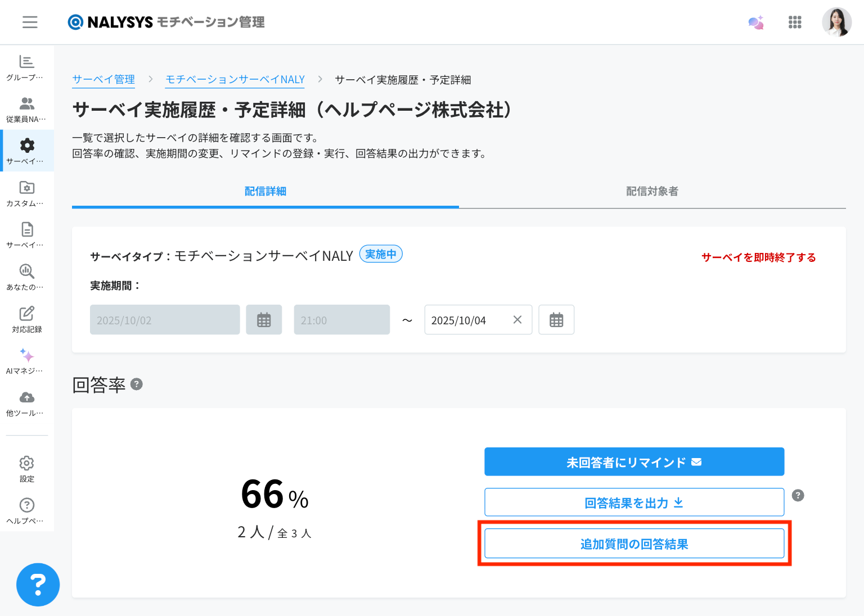Click 追加質問の回答結果 button
Image resolution: width=864 pixels, height=616 pixels.
pyautogui.click(x=634, y=543)
